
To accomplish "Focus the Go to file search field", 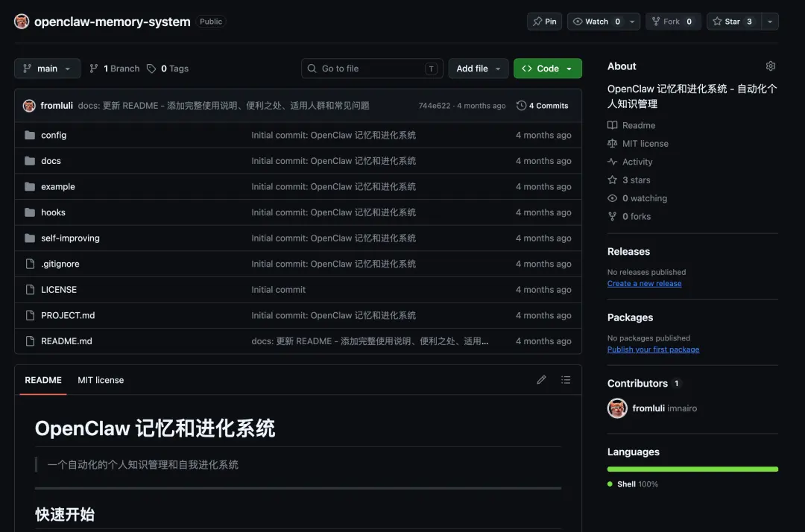I will 372,69.
